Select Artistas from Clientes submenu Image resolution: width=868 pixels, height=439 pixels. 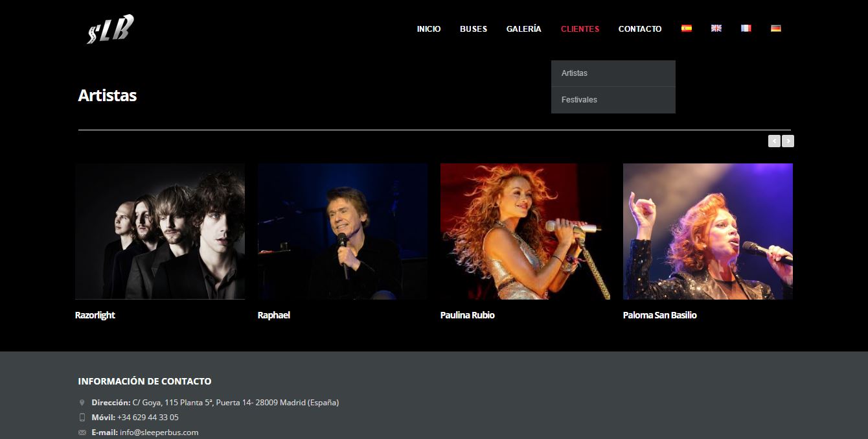click(613, 73)
